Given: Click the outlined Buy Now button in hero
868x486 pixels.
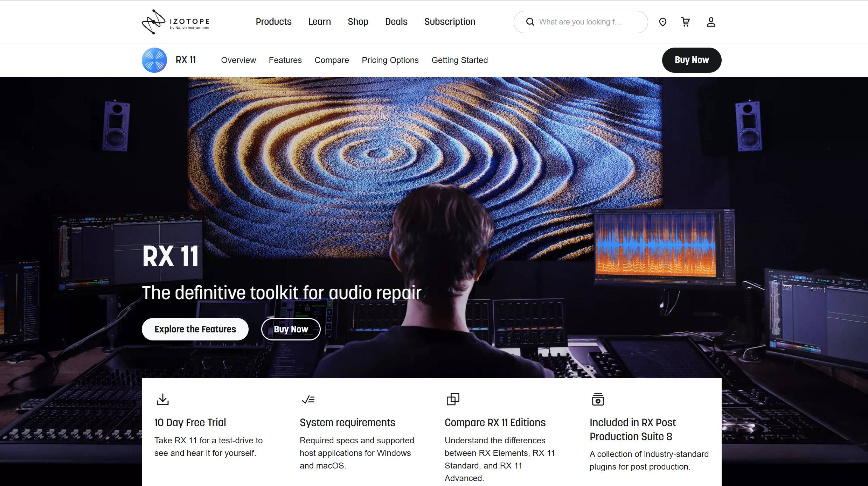Looking at the screenshot, I should point(291,329).
